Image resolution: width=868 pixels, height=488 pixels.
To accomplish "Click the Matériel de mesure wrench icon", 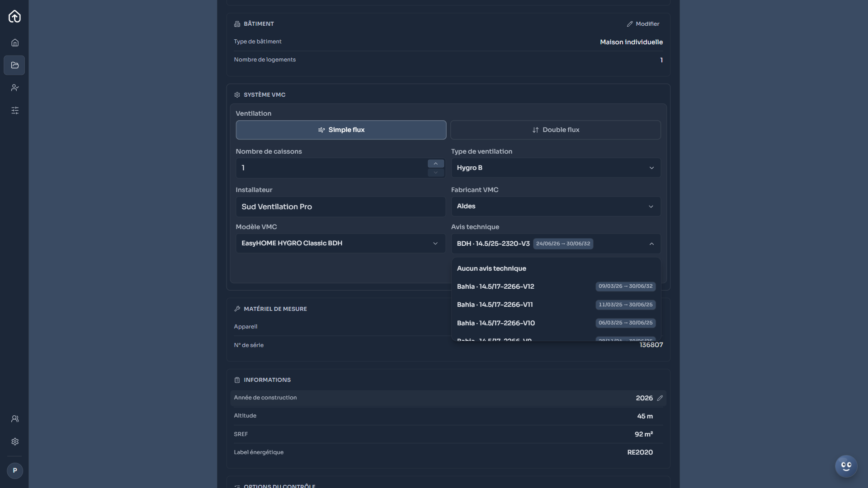I will (x=237, y=309).
